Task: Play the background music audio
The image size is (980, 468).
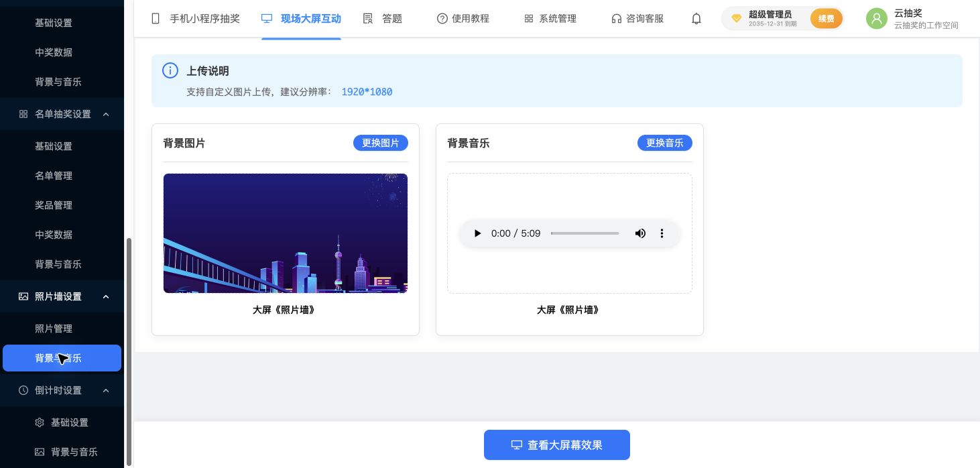Action: point(477,233)
